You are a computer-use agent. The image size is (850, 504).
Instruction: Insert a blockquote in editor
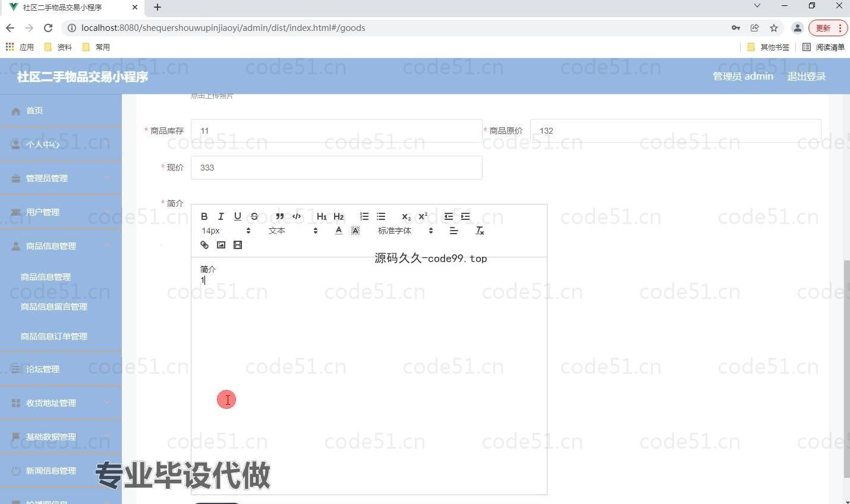(280, 216)
